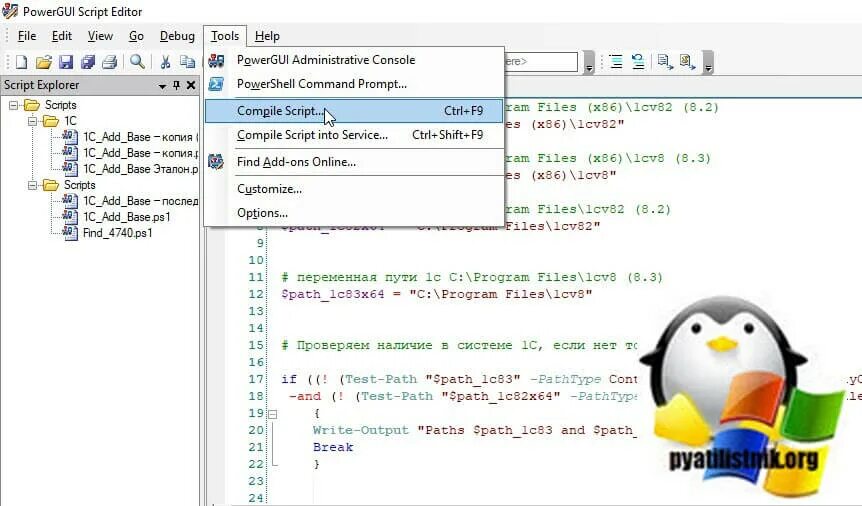Close the open Tools menu
The height and width of the screenshot is (506, 862).
(x=225, y=36)
